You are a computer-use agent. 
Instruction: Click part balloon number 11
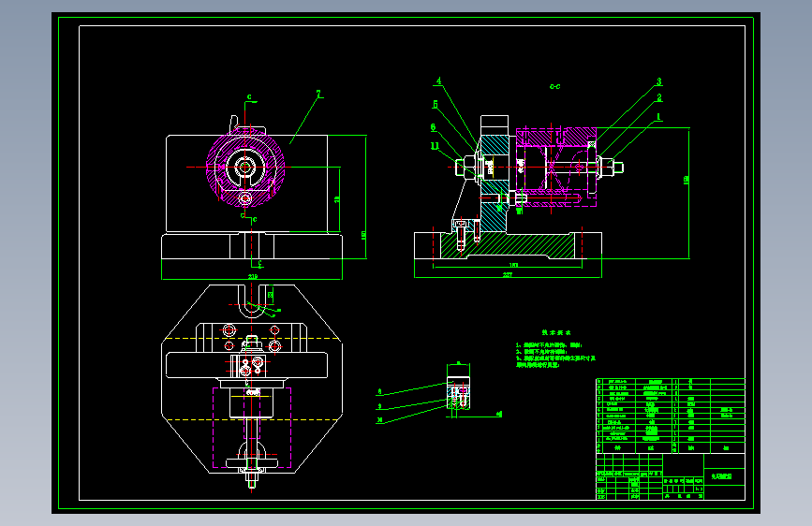(435, 147)
